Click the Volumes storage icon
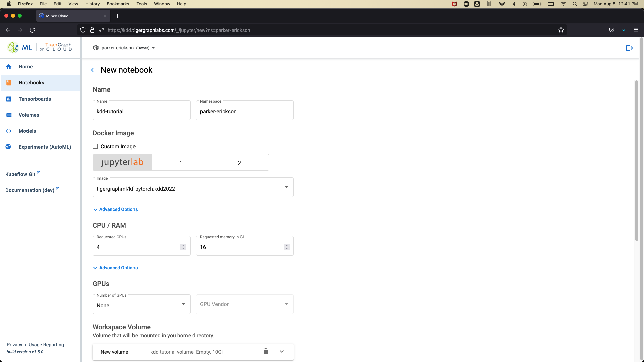Screen dimensions: 644x362 pyautogui.click(x=9, y=115)
